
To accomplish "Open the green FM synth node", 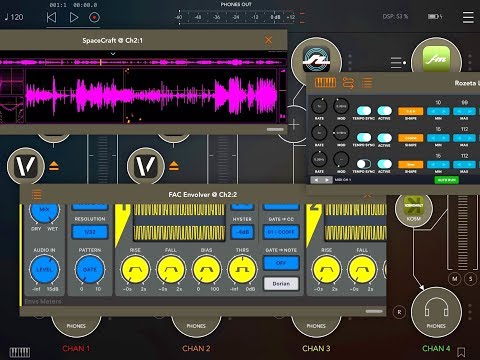I will click(x=436, y=59).
